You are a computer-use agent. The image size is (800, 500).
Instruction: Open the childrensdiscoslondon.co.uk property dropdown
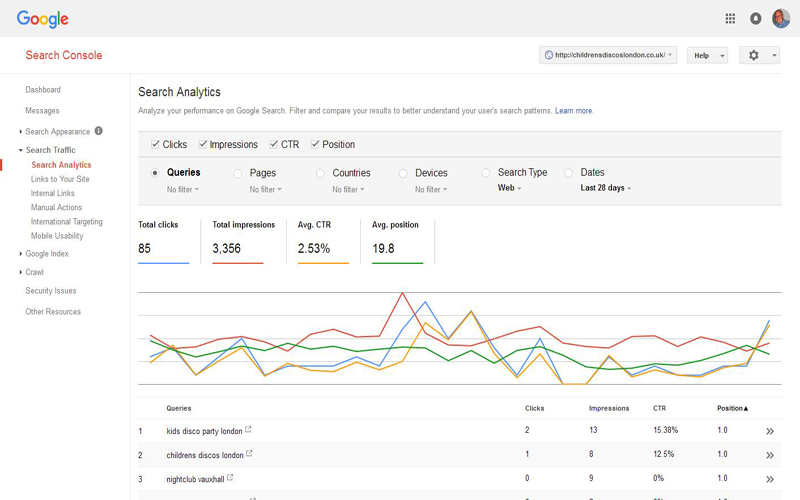click(608, 55)
